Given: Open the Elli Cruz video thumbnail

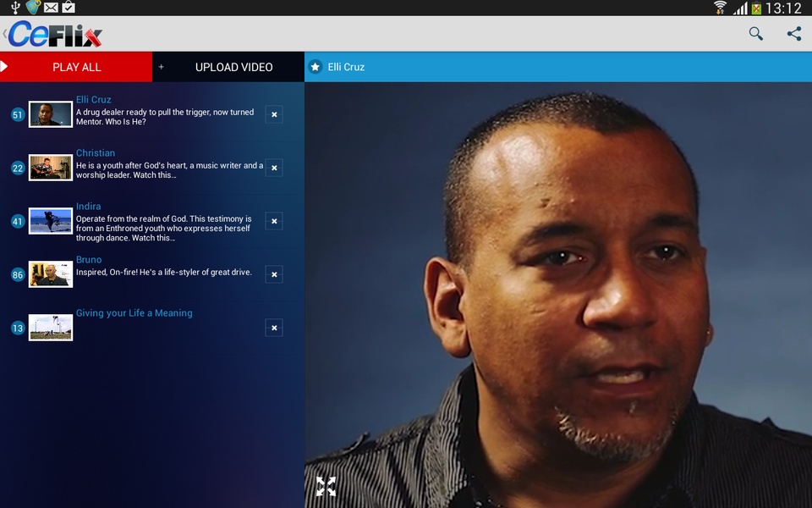Looking at the screenshot, I should tap(51, 114).
